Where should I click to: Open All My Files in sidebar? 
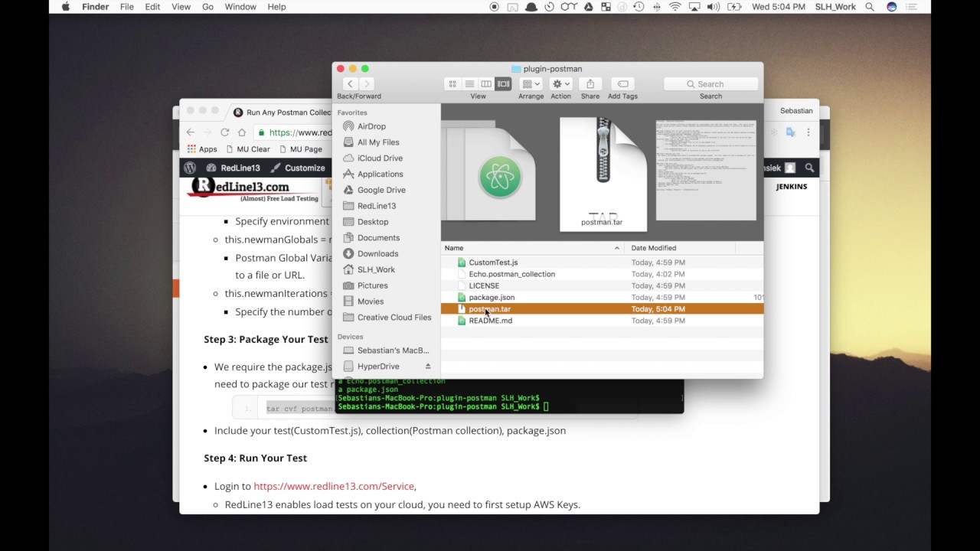(x=377, y=142)
